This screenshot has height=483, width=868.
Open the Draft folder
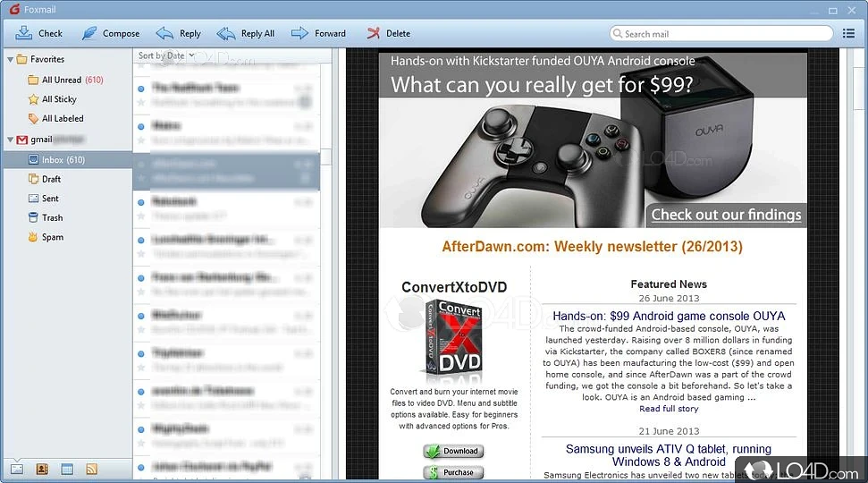click(45, 180)
